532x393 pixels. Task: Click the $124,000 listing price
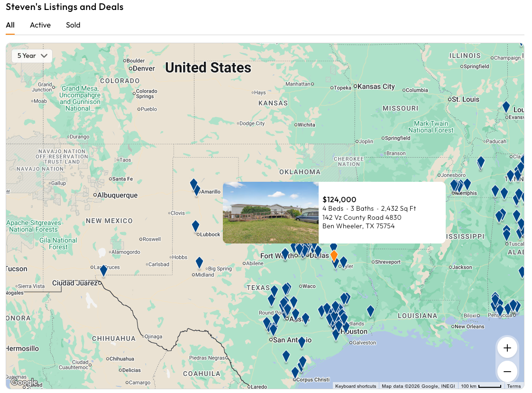click(x=339, y=199)
